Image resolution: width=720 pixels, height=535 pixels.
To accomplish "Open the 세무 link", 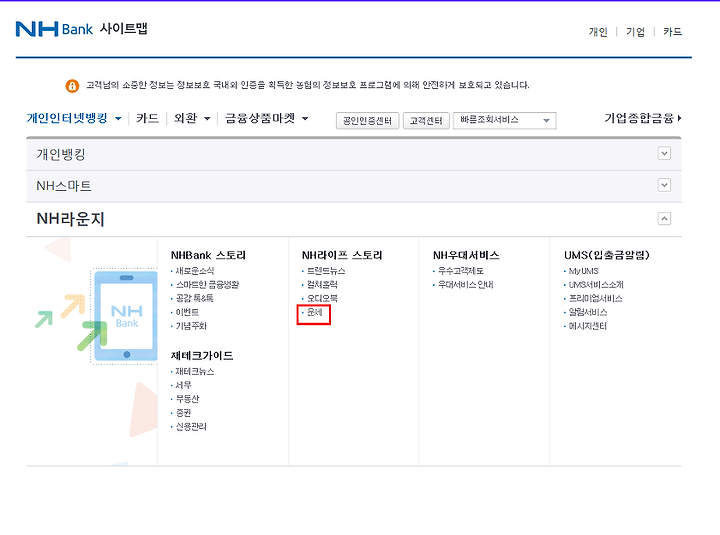I will coord(183,385).
